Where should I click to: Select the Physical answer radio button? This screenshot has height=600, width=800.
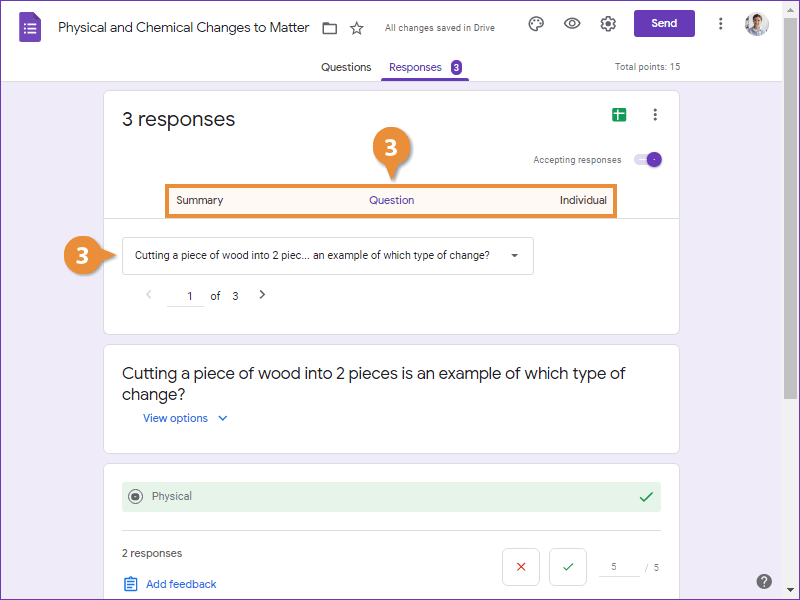pyautogui.click(x=135, y=496)
